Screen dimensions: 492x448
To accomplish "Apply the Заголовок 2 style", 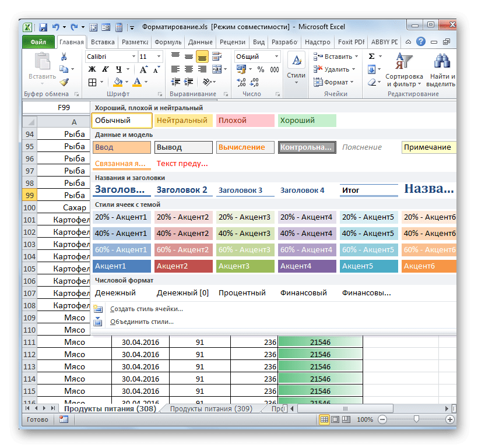I will pyautogui.click(x=183, y=191).
